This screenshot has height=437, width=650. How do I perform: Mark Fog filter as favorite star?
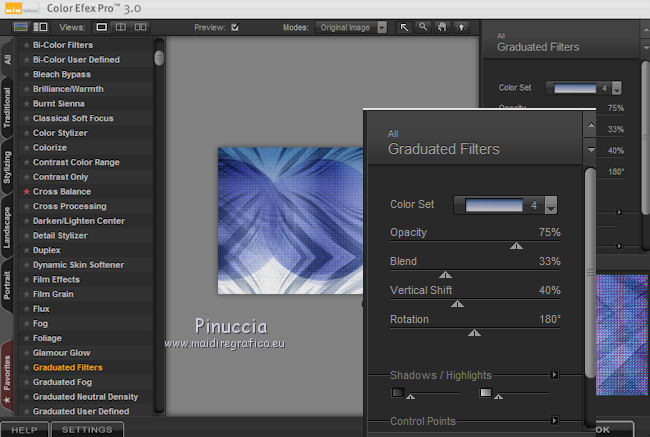(27, 323)
